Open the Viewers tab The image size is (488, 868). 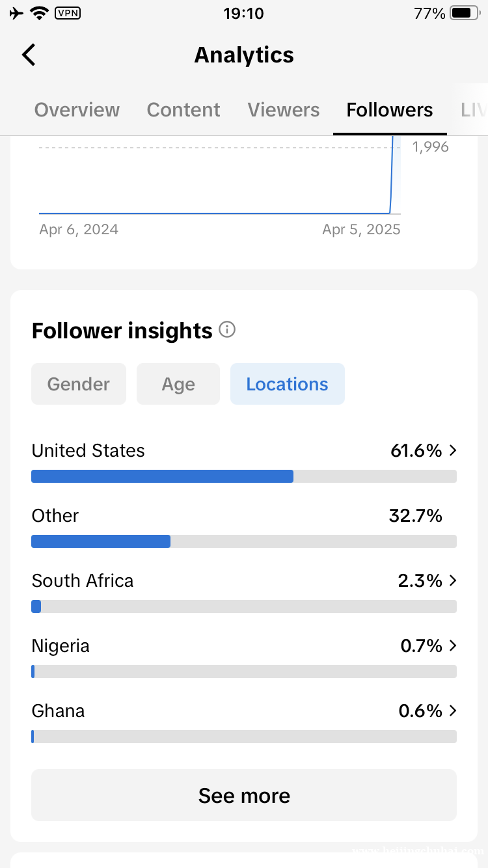[x=284, y=110]
